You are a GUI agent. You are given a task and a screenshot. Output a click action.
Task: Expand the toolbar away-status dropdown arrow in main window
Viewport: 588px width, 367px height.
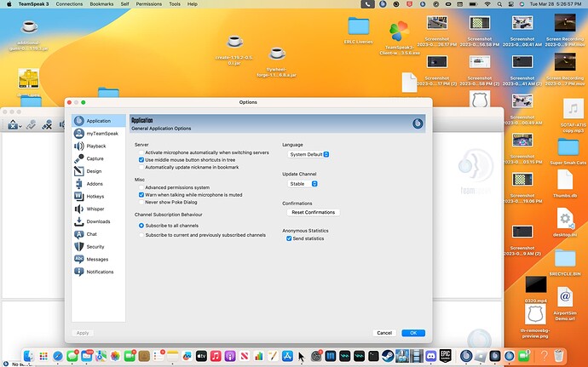(20, 126)
